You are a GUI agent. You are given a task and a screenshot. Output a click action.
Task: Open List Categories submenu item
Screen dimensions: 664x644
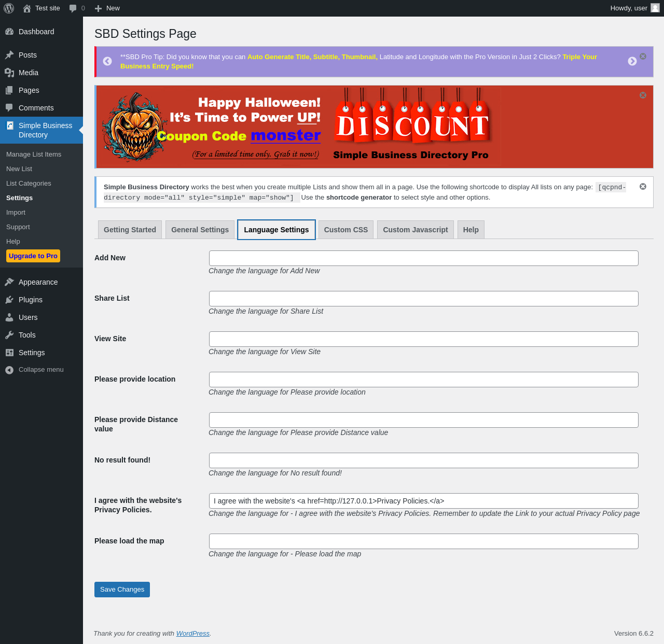click(29, 184)
